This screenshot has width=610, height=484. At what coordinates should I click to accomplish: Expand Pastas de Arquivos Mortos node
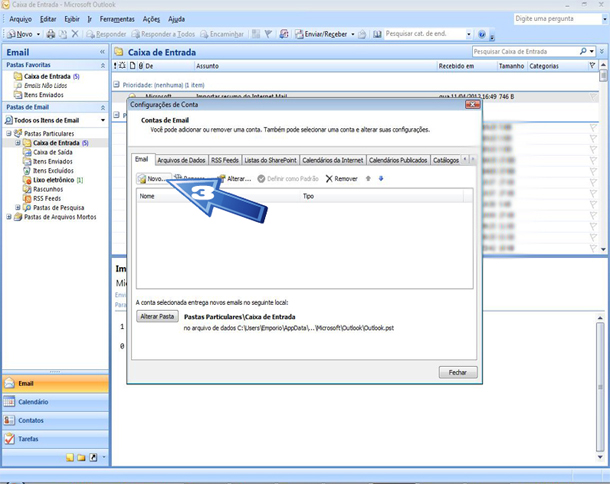pos(9,217)
